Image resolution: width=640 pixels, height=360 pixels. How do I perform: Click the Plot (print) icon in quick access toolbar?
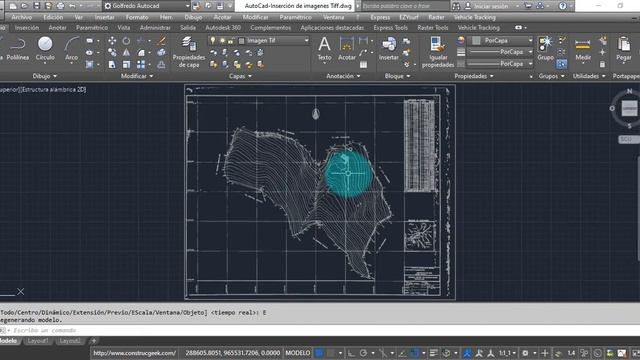tap(60, 6)
